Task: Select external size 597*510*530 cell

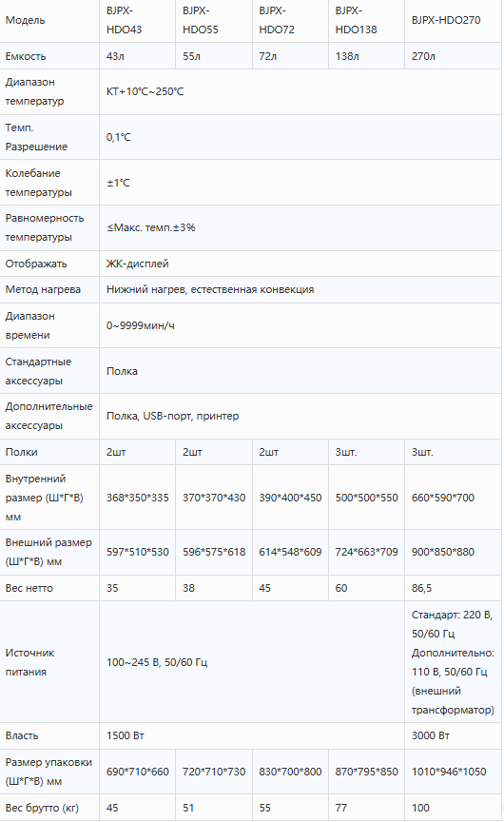Action: [137, 552]
